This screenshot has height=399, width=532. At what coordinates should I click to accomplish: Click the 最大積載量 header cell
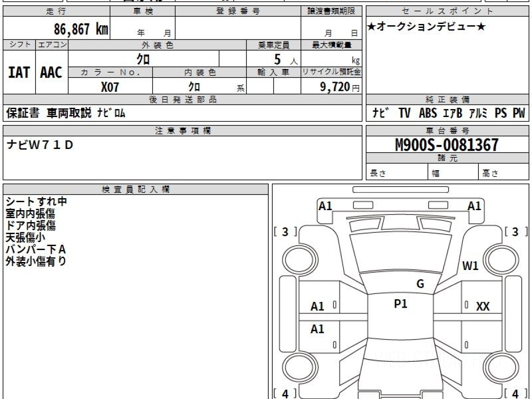(x=332, y=45)
